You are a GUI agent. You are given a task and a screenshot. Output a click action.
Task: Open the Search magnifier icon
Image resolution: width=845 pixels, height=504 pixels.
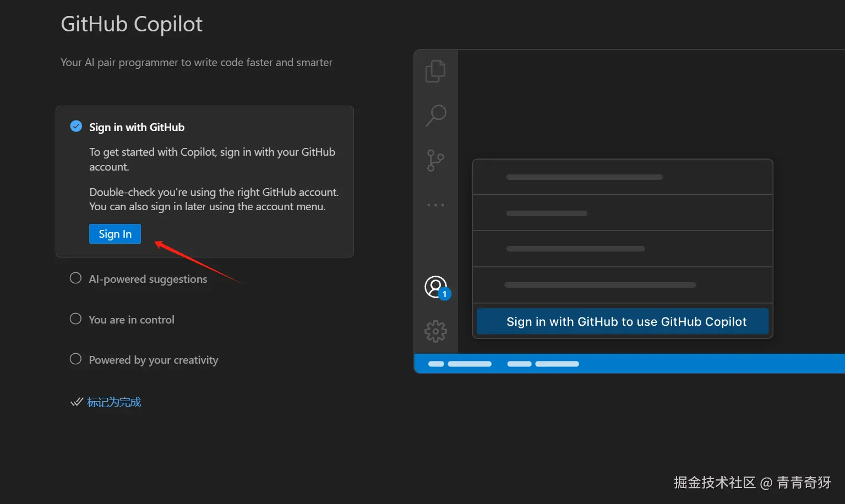click(436, 115)
